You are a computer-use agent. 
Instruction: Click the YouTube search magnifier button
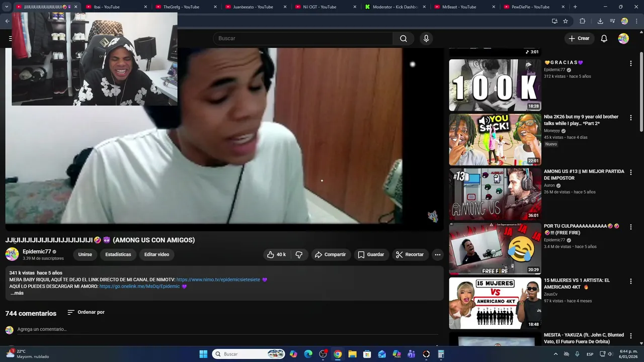[404, 39]
